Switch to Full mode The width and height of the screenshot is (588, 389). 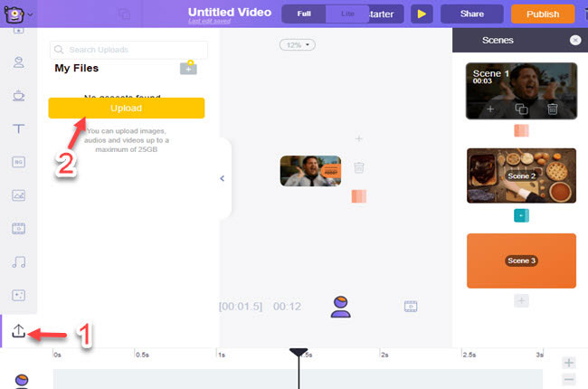pos(304,14)
